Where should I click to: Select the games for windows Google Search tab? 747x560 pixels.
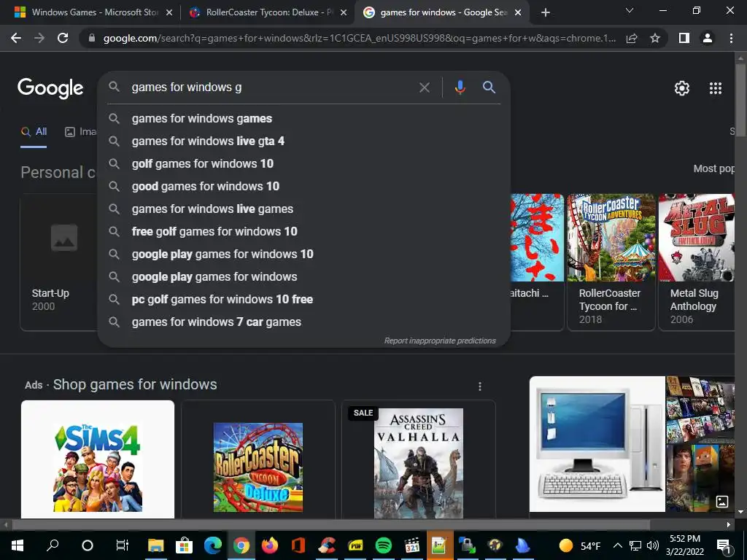point(442,12)
